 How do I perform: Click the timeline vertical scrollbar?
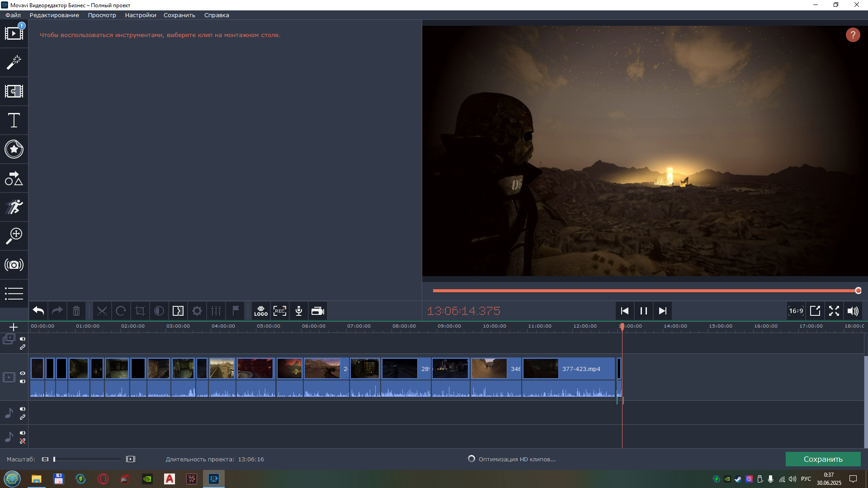point(866,402)
